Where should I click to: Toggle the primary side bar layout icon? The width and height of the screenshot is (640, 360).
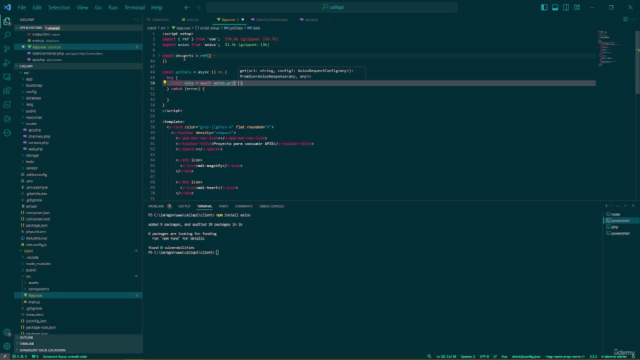pyautogui.click(x=544, y=7)
